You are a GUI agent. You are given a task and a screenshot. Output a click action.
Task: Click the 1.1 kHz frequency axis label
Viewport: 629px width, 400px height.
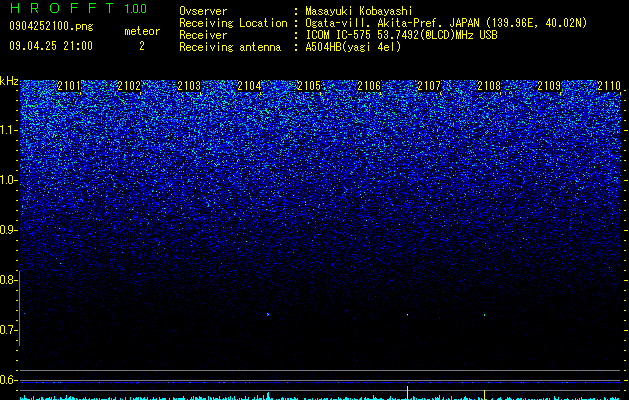(x=8, y=130)
